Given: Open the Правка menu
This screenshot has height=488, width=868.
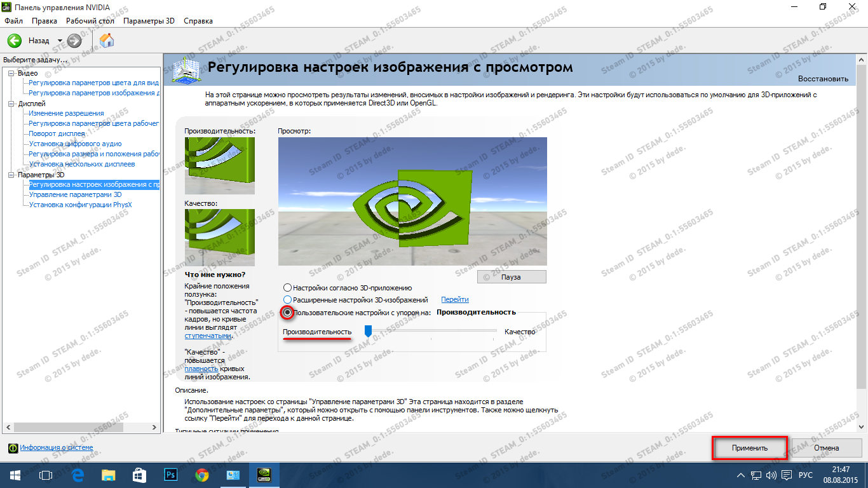Looking at the screenshot, I should (44, 21).
